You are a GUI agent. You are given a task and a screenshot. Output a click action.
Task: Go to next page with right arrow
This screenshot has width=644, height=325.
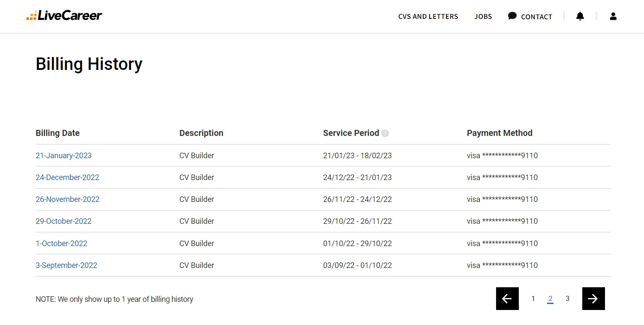click(x=593, y=298)
